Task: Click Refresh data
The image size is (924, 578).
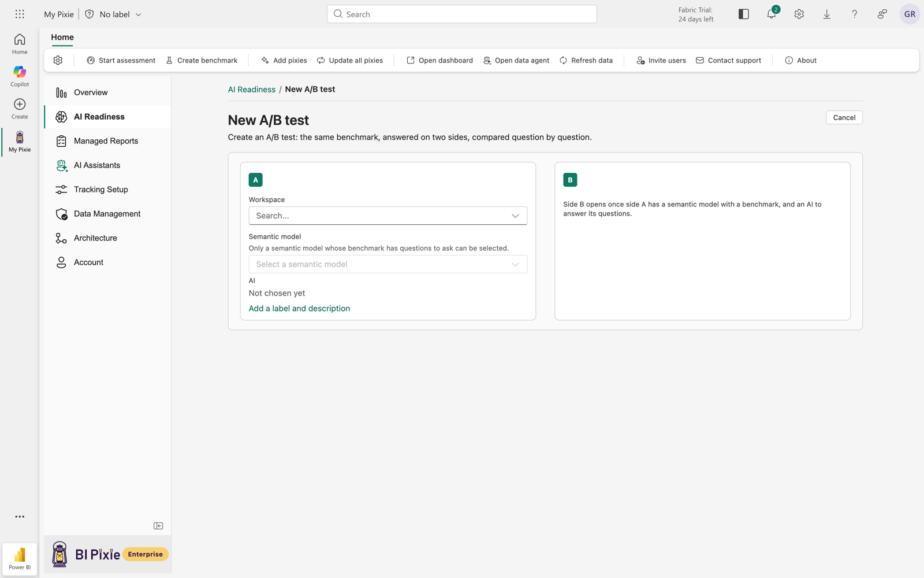Action: point(586,60)
